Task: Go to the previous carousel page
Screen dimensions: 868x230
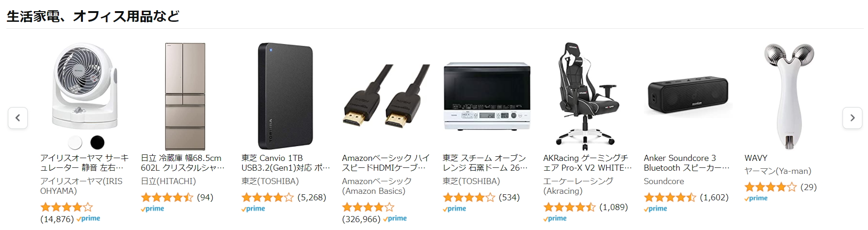Action: tap(18, 118)
